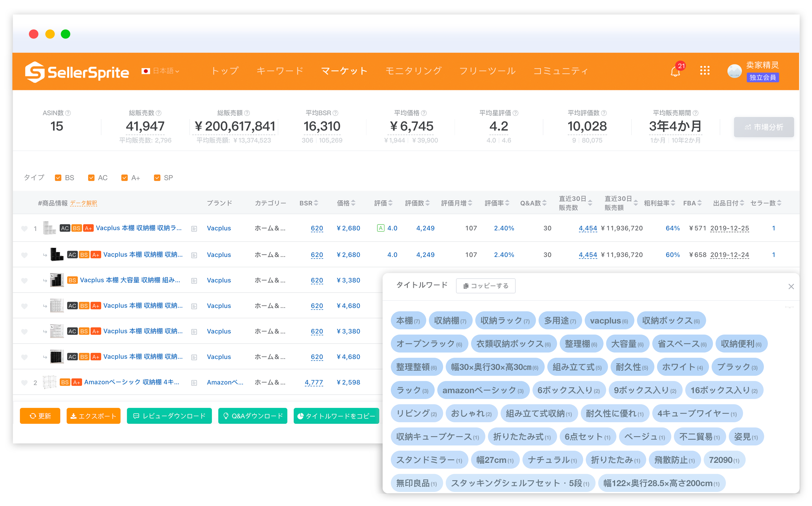Click the SellerSprite logo
Image resolution: width=812 pixels, height=506 pixels.
point(77,72)
